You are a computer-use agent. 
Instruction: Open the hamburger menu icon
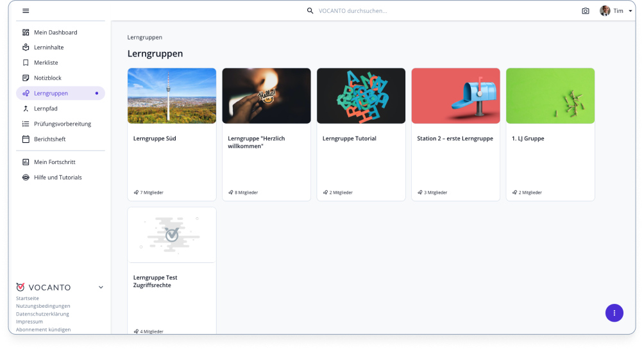pos(26,11)
